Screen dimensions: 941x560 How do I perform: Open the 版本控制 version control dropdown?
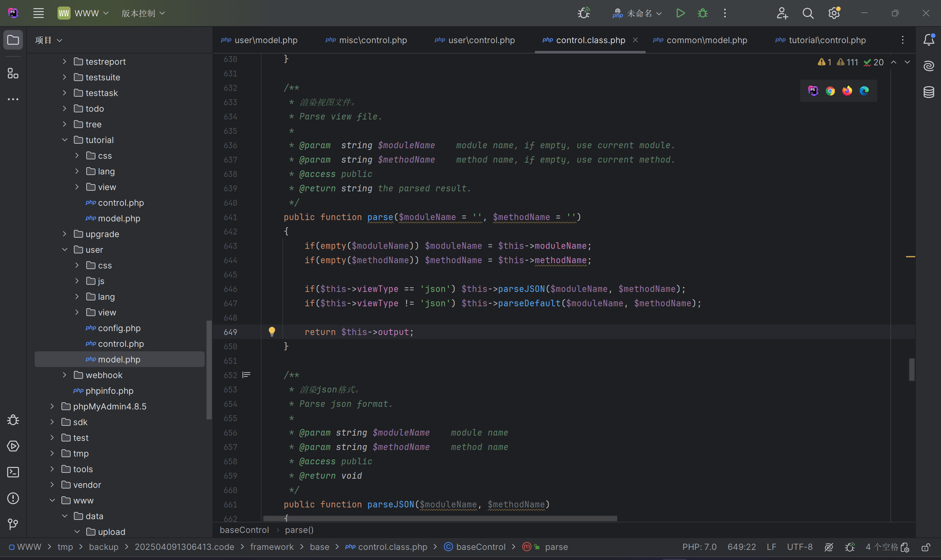[x=143, y=13]
